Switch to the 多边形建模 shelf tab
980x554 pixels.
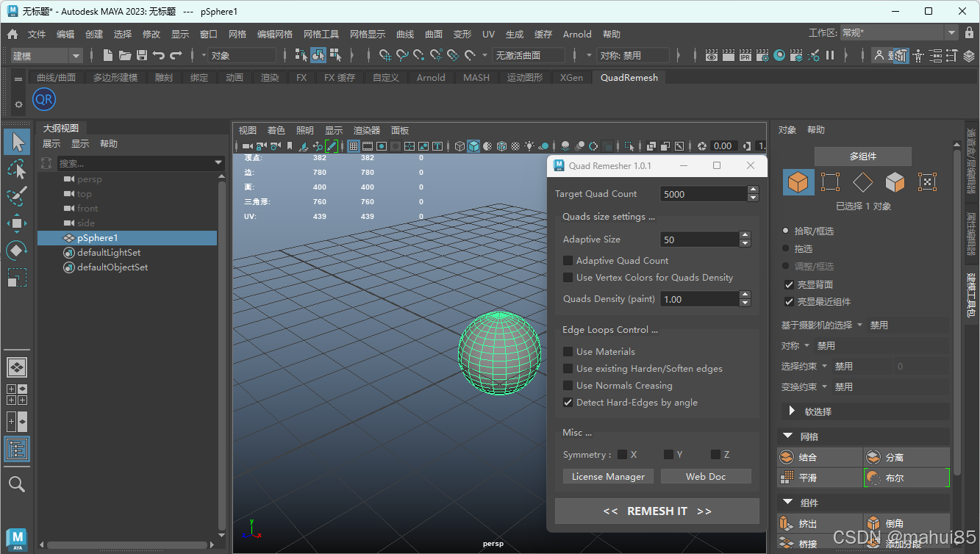[115, 77]
